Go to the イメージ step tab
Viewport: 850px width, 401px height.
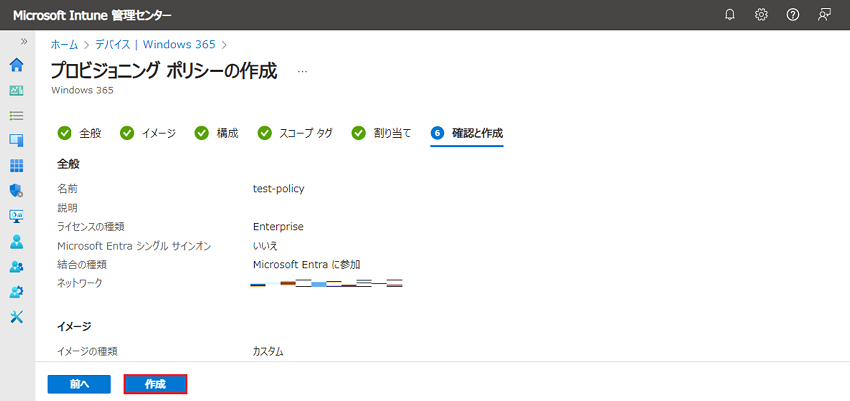coord(147,133)
